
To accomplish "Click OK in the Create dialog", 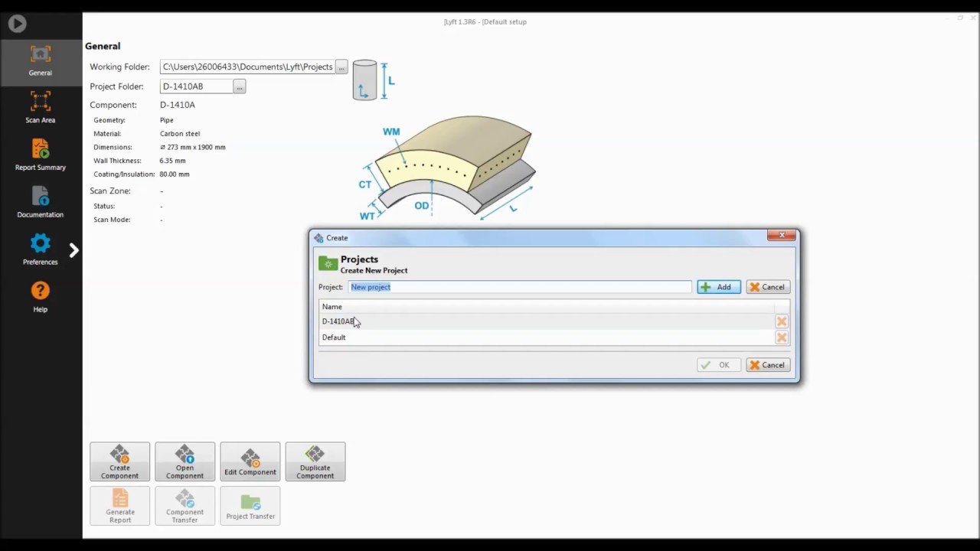I will (718, 365).
